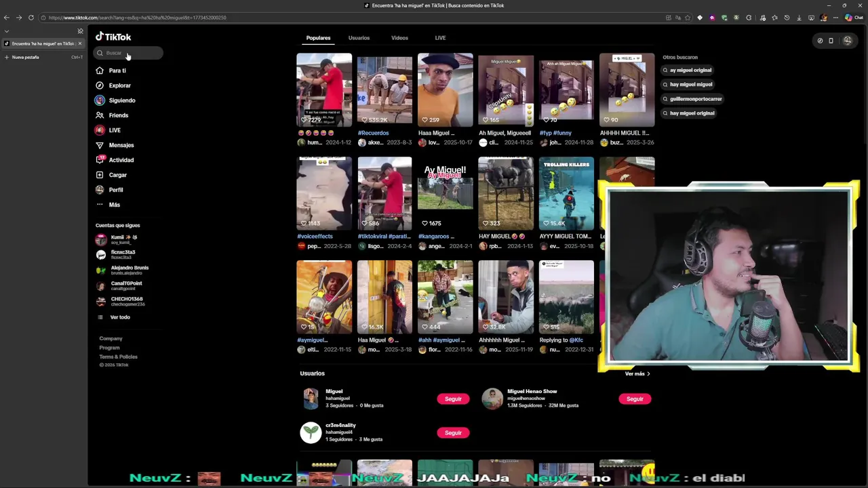Add page to favorites with star icon
Screen dimensions: 868x488
688,18
